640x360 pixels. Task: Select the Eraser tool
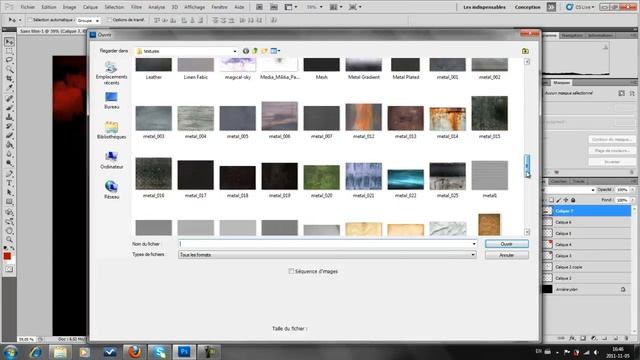[x=9, y=136]
